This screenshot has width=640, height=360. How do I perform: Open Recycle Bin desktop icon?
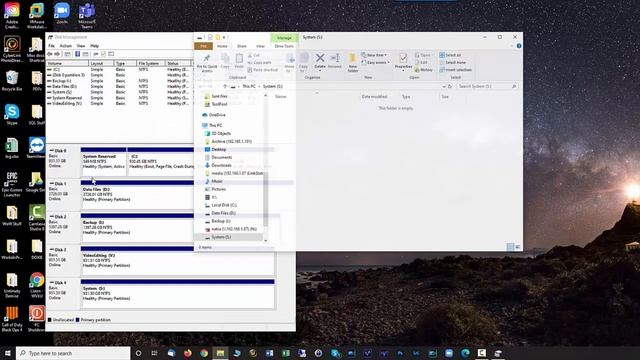[12, 81]
